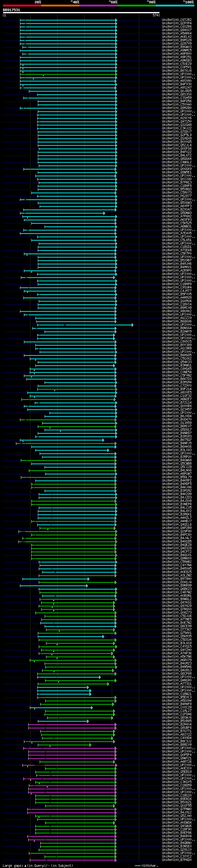Screen dimensions: 197x868
Task: Select the UniRef100_B3MSM2 label
Action: point(177,491)
